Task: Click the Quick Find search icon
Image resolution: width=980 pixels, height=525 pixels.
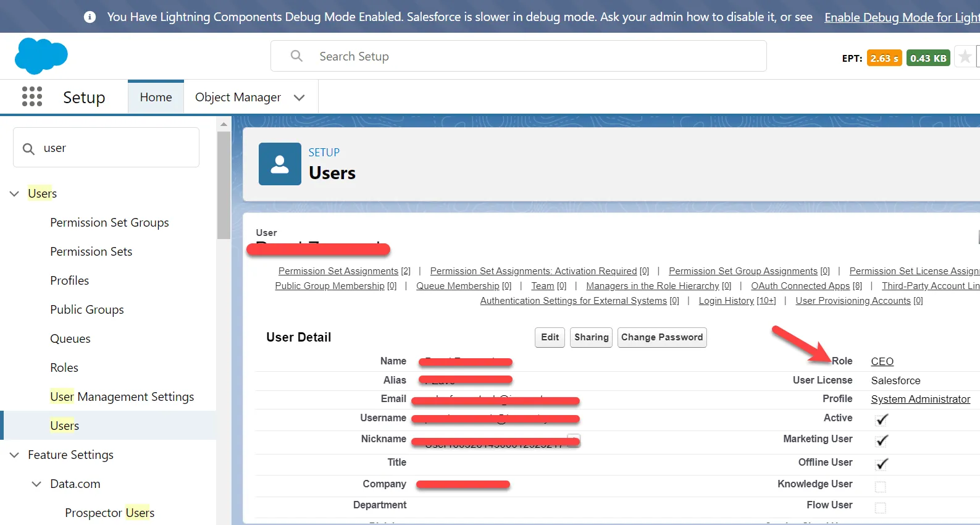Action: pyautogui.click(x=28, y=148)
